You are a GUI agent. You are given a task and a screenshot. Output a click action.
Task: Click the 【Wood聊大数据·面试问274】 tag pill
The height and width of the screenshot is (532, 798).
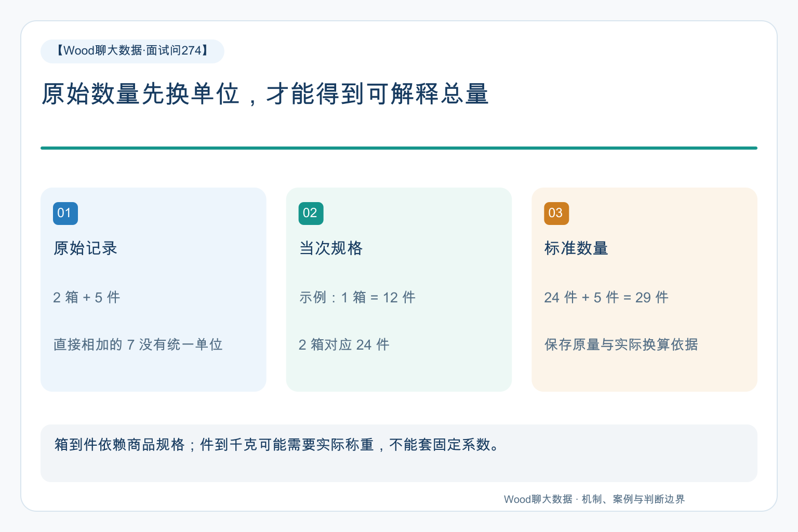point(132,51)
